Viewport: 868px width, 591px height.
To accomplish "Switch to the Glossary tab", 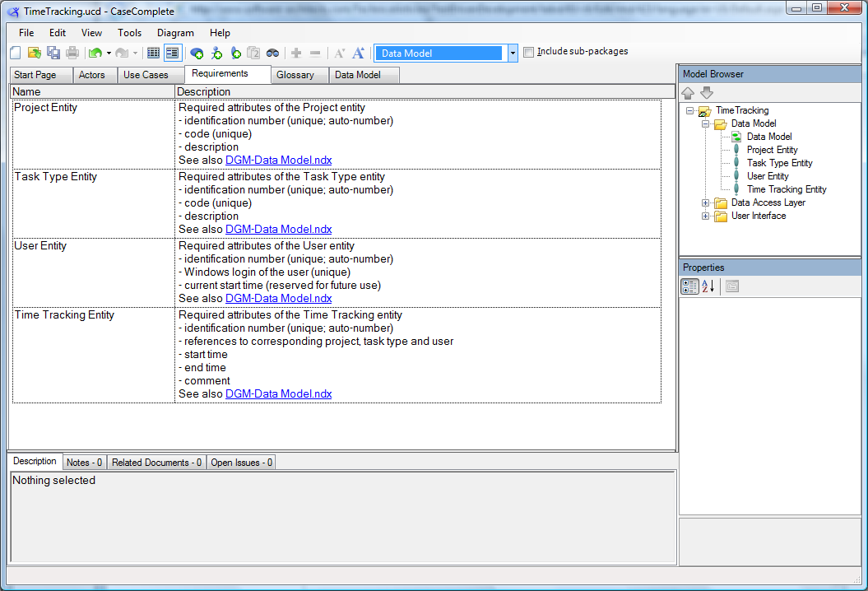I will [299, 75].
